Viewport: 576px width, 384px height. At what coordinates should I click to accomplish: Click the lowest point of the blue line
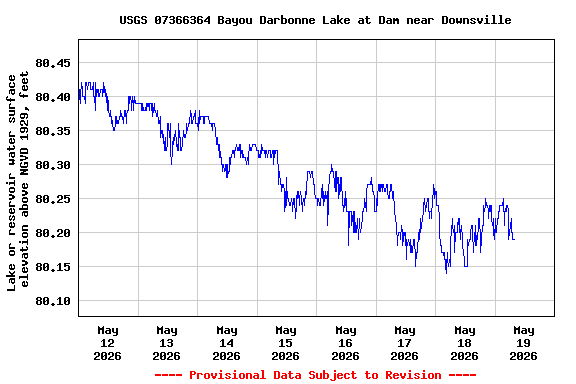pyautogui.click(x=446, y=273)
